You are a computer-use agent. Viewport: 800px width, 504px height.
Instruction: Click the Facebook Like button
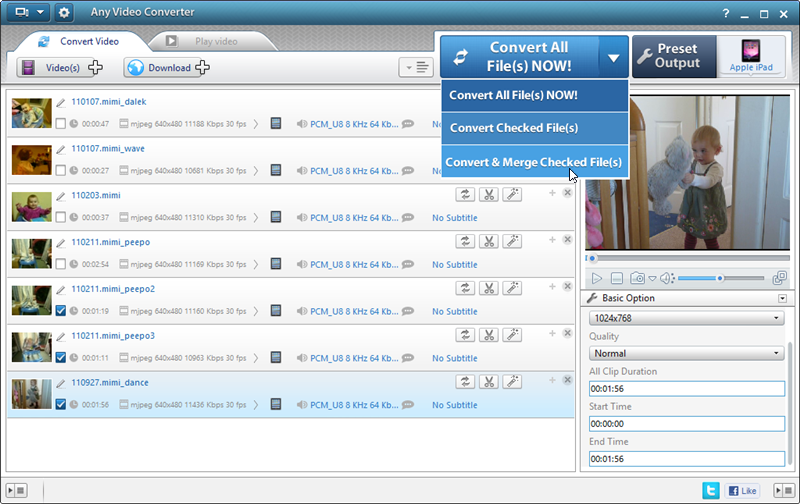742,491
